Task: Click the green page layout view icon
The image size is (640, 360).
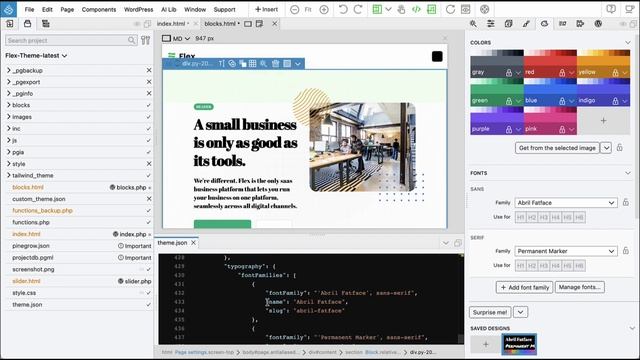Action: pyautogui.click(x=377, y=9)
